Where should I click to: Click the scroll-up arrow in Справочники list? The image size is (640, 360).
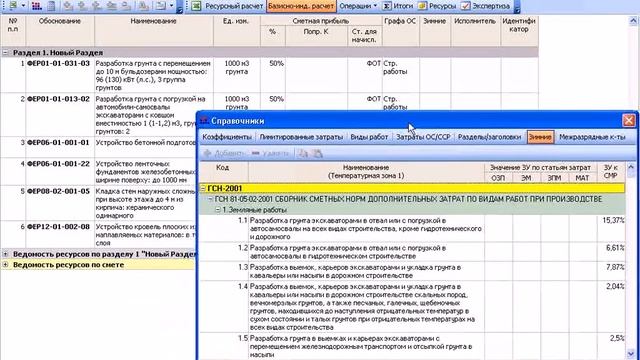631,167
